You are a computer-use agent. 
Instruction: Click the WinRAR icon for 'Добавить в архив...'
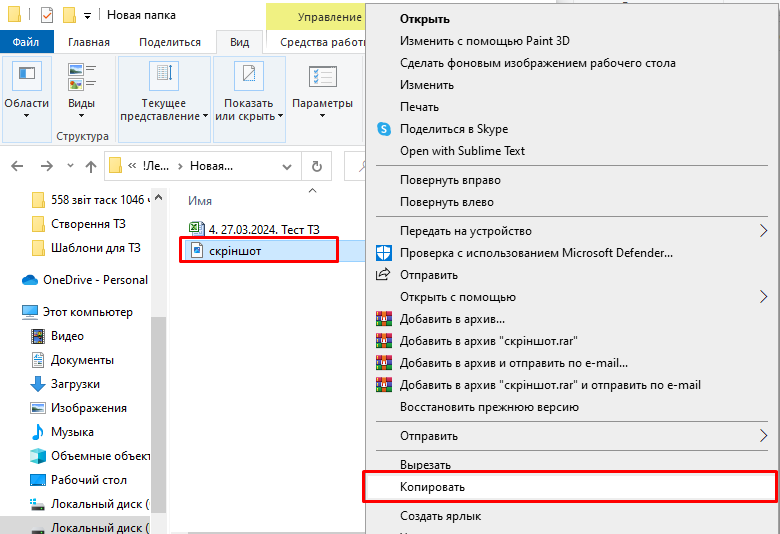pyautogui.click(x=382, y=319)
